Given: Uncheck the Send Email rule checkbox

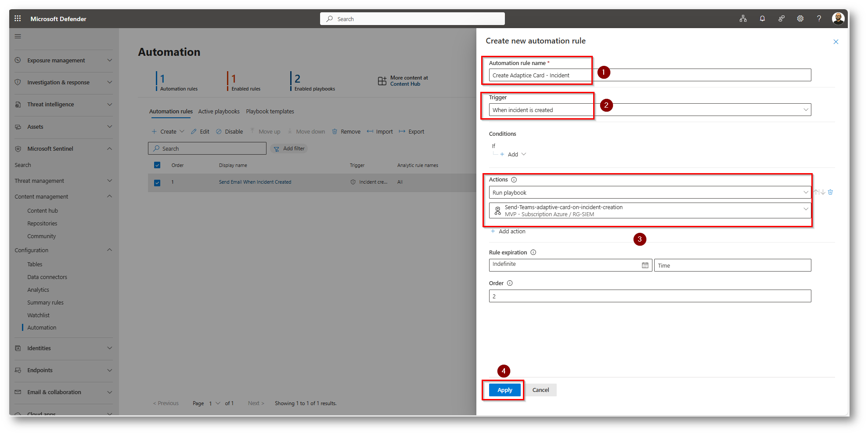Looking at the screenshot, I should (x=157, y=182).
